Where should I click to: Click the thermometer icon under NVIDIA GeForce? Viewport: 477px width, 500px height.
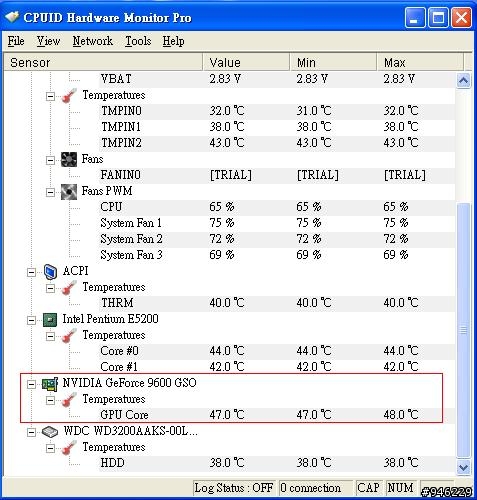69,400
